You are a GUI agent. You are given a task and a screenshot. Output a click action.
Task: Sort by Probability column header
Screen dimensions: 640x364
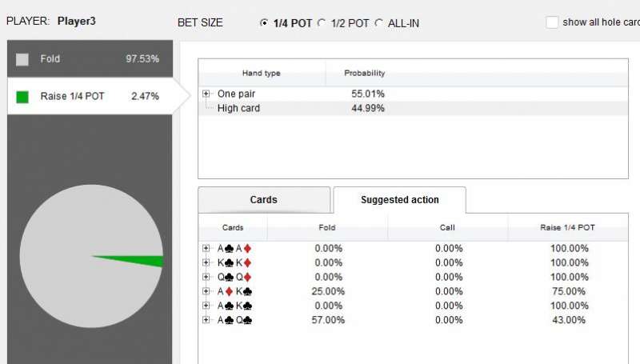click(364, 74)
